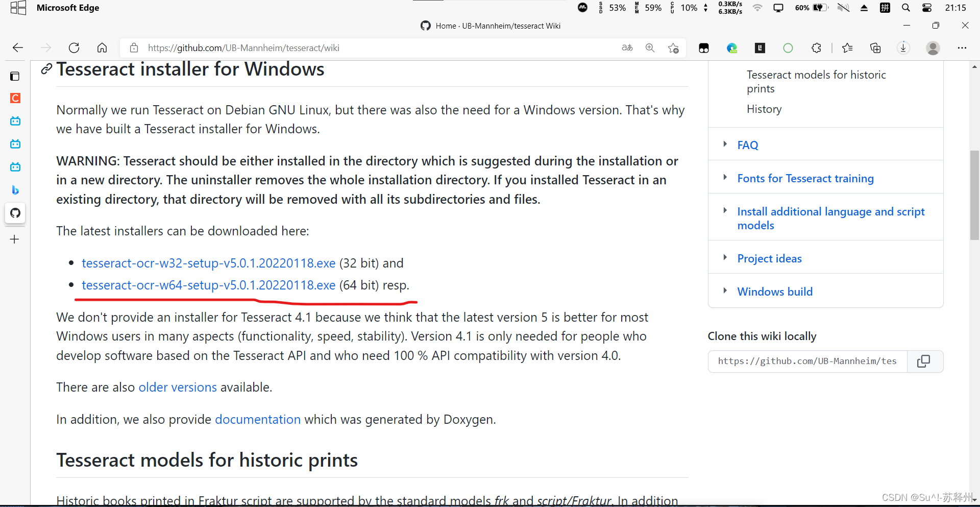Expand Fonts for Tesseract training section
The image size is (980, 507).
[725, 178]
